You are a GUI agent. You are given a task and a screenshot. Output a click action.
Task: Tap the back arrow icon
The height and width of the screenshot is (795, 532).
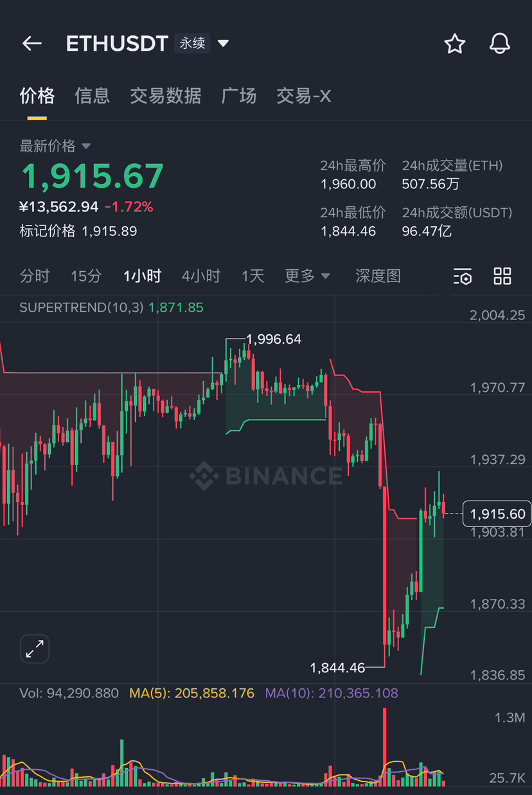point(31,44)
